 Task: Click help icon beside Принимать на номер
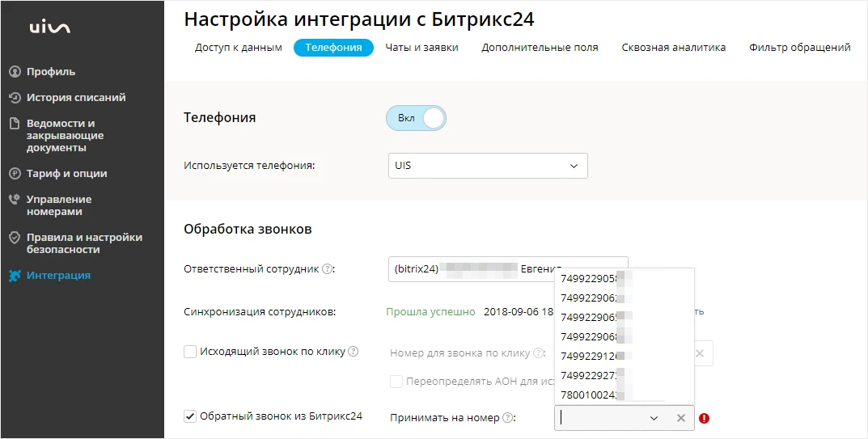click(x=506, y=418)
